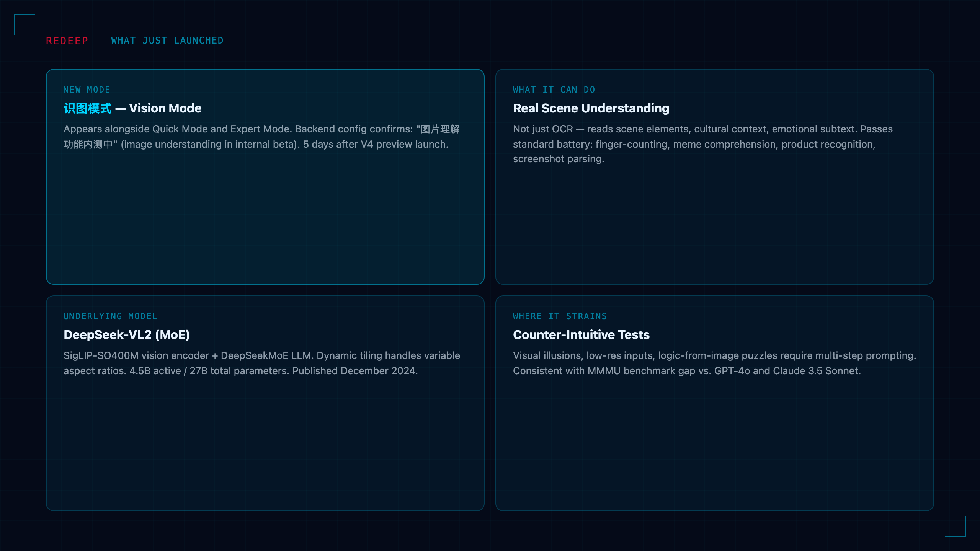Click the WHAT IT CAN DO label
The image size is (980, 551).
pyautogui.click(x=554, y=90)
